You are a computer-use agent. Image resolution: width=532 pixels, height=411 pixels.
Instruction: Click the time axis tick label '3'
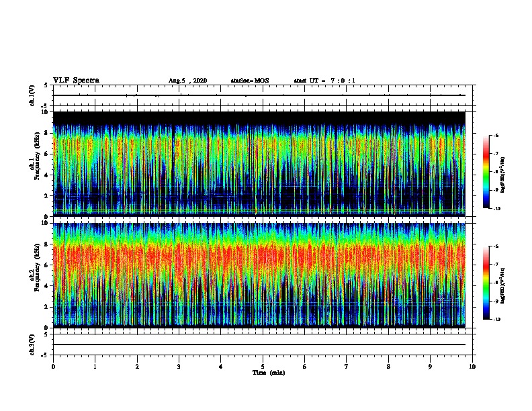[x=179, y=367]
